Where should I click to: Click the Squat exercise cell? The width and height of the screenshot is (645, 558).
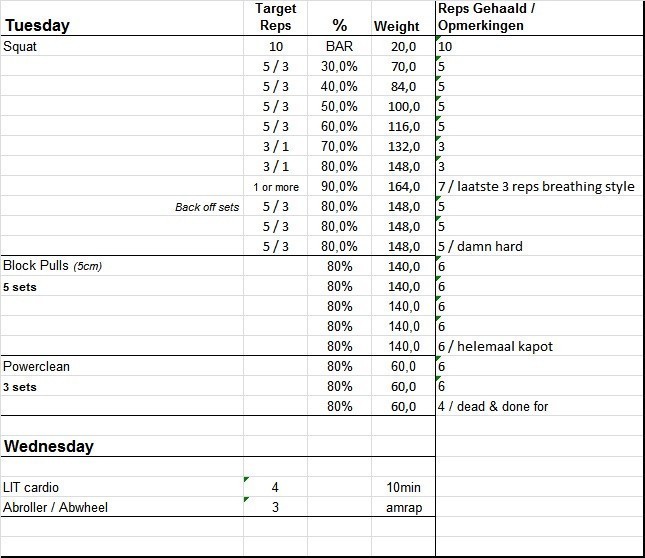[x=22, y=47]
